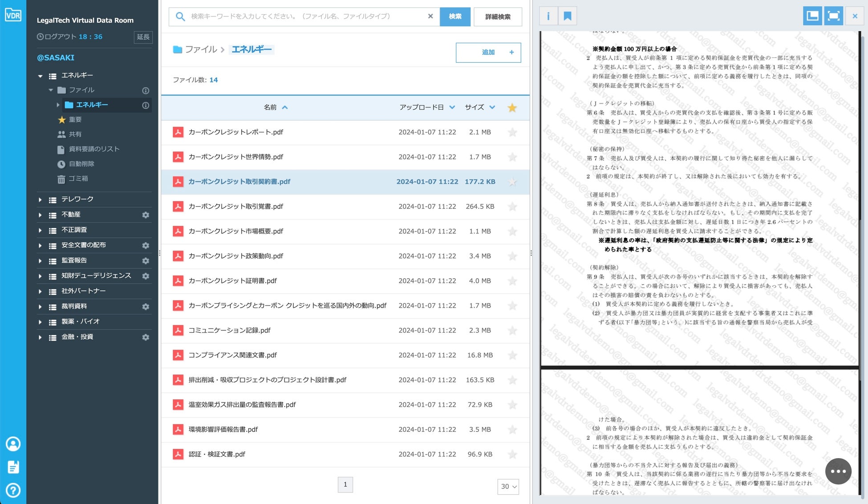Toggle favorite star for 認証・検証文書.pdf
868x504 pixels.
click(x=512, y=454)
